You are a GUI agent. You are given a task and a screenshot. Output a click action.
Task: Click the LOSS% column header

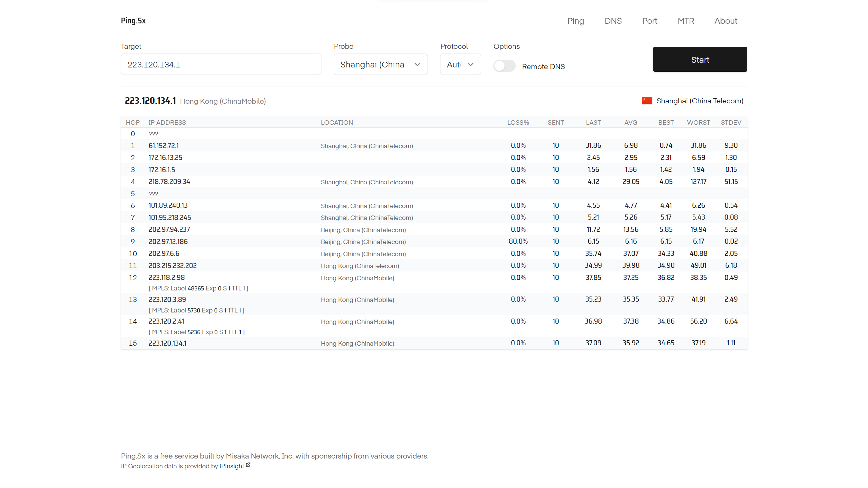[518, 122]
